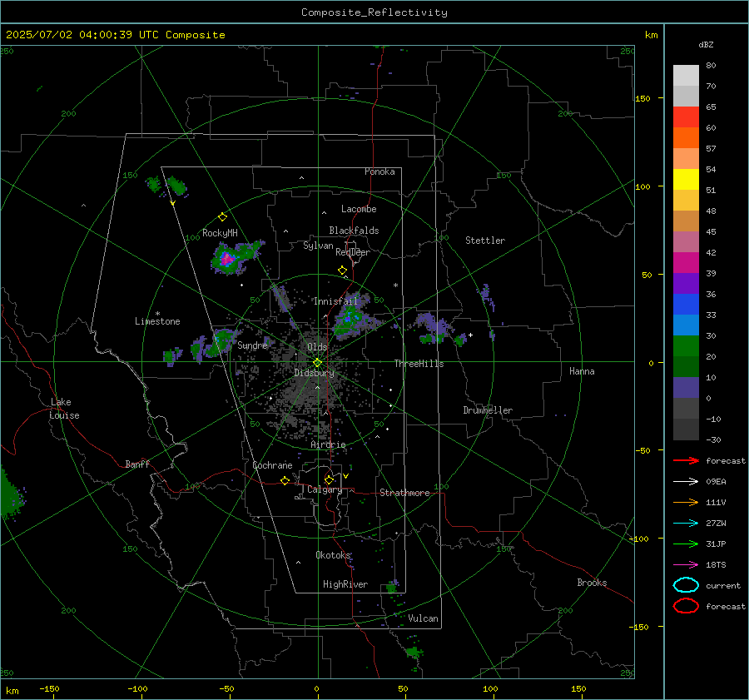Click the slate-purple 0–10 dBZ swatch

click(x=686, y=388)
